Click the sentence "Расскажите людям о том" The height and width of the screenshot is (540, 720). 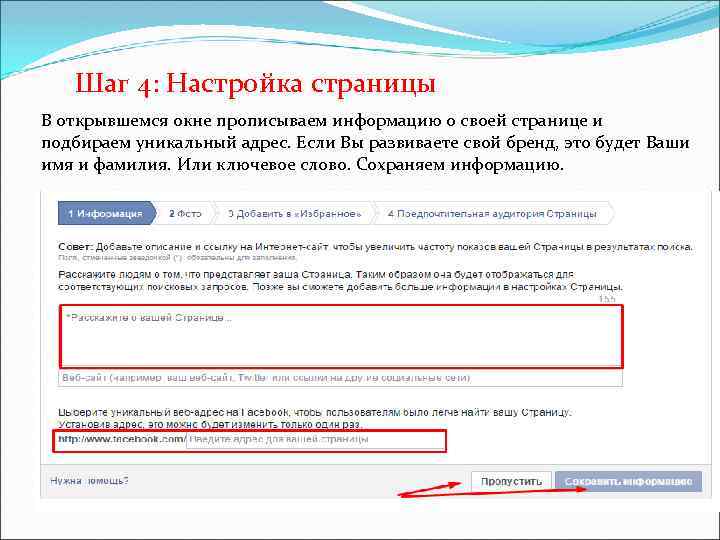click(121, 275)
